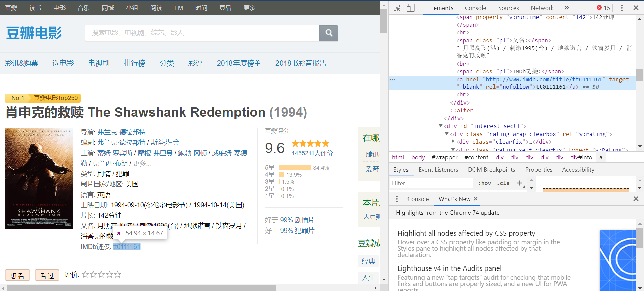Add a new style rule plus icon
This screenshot has height=291, width=644.
coord(519,183)
